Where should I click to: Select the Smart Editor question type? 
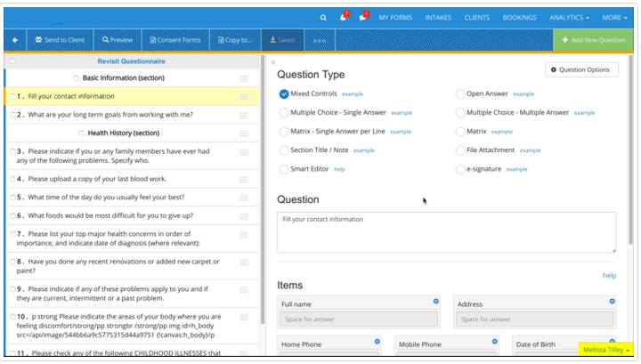(284, 169)
